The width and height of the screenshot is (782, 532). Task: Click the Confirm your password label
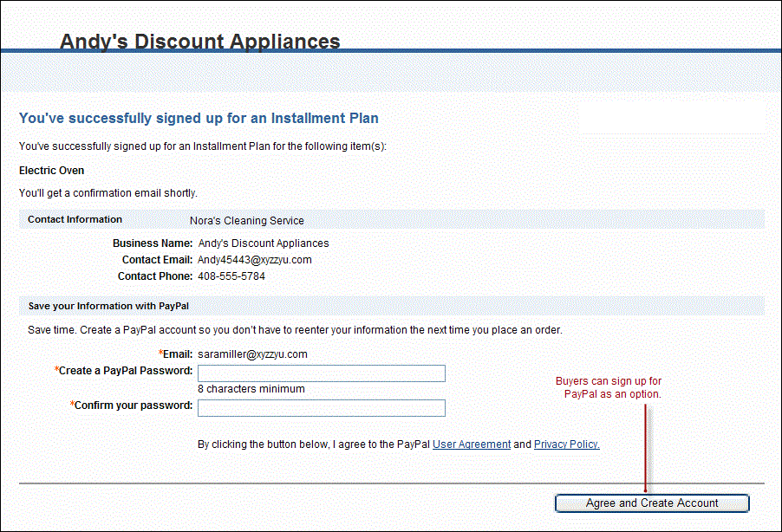pyautogui.click(x=133, y=405)
